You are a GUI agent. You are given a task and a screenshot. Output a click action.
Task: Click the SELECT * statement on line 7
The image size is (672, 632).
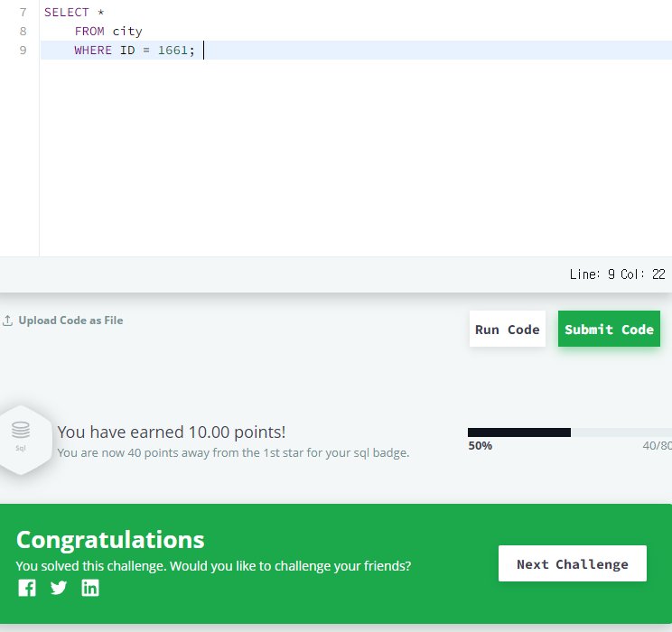coord(74,13)
